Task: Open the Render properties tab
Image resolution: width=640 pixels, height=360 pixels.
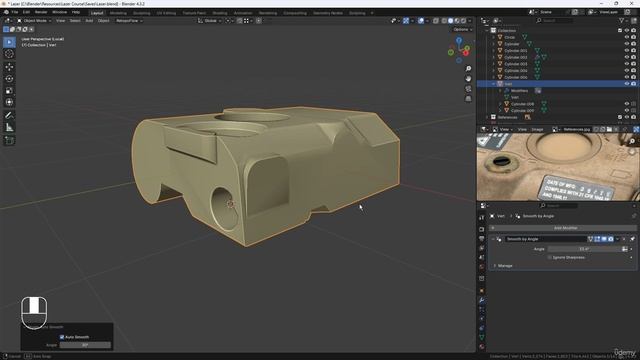Action: 482,229
